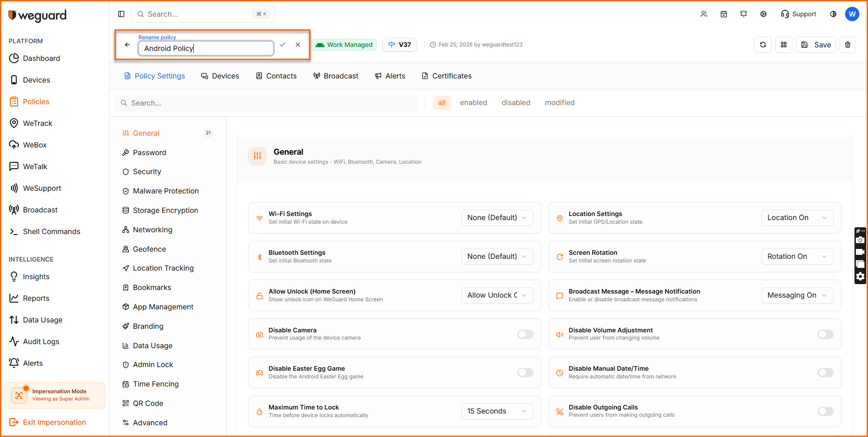Image resolution: width=868 pixels, height=437 pixels.
Task: Cancel rename using the red X icon
Action: [x=298, y=45]
